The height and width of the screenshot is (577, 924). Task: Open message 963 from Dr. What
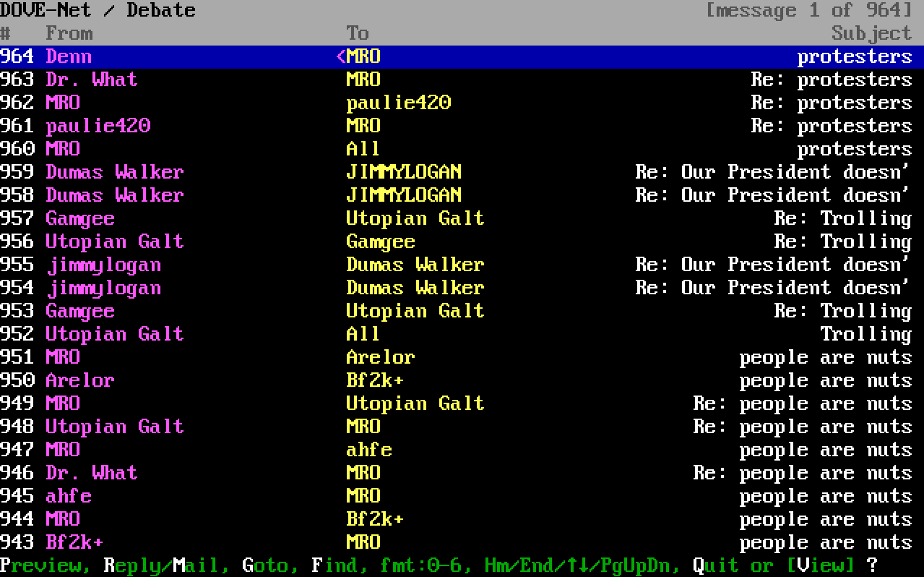[91, 80]
